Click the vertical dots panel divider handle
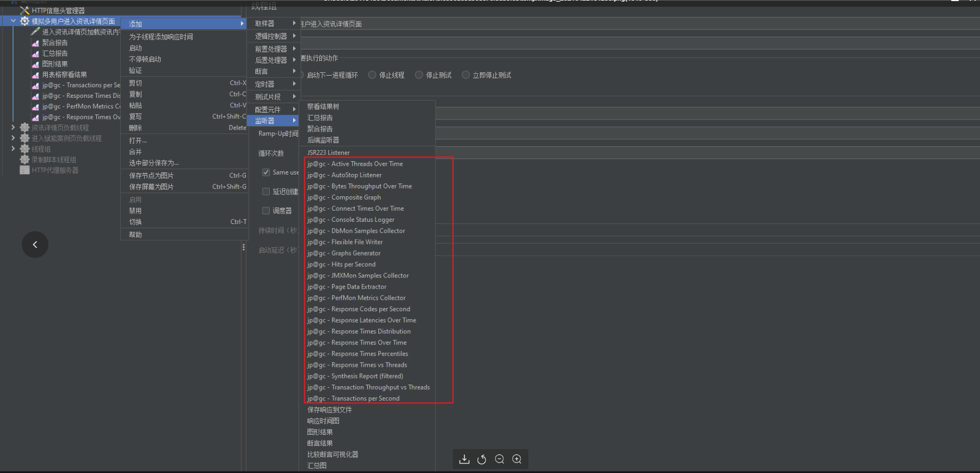The width and height of the screenshot is (980, 473). point(244,247)
